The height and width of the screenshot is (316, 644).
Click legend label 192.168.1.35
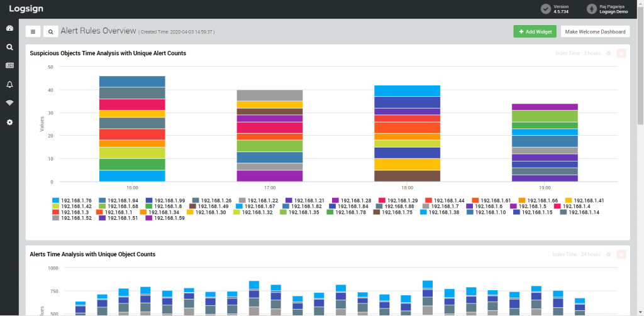304,212
